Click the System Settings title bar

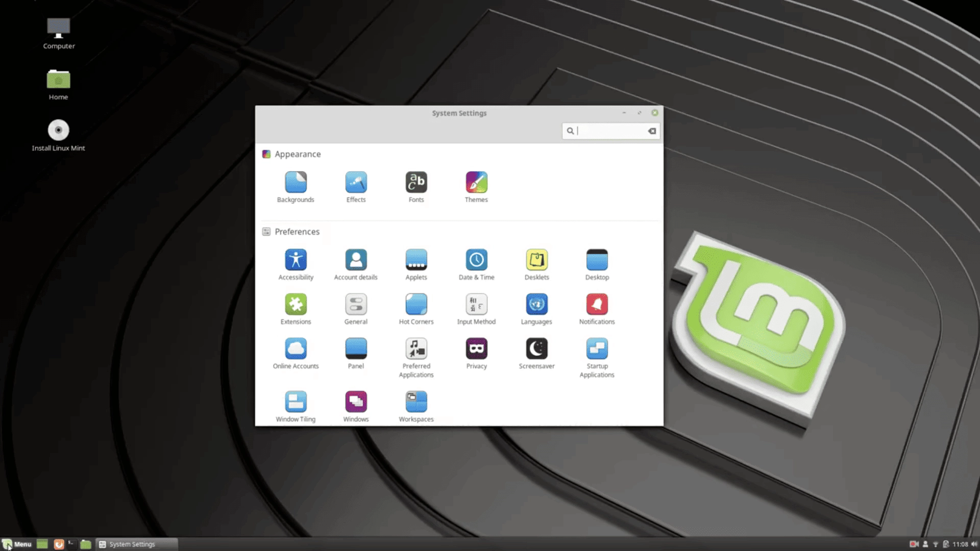459,113
